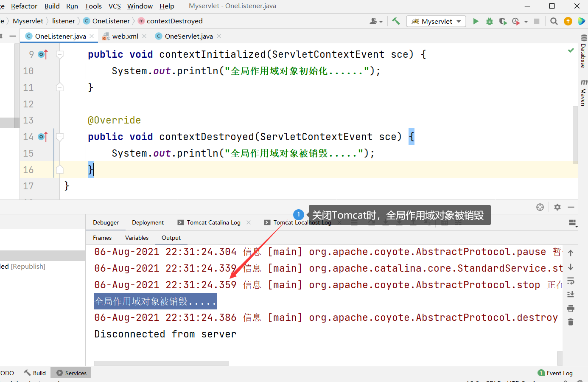Open the Run menu
The width and height of the screenshot is (588, 382).
[72, 6]
